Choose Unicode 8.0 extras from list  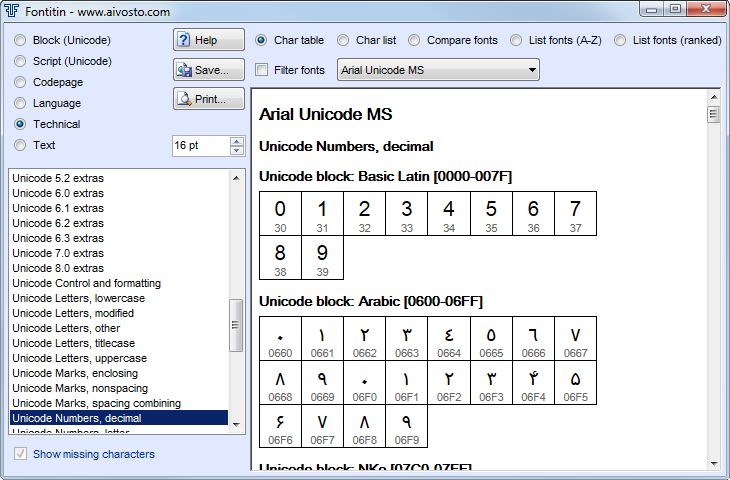point(58,268)
